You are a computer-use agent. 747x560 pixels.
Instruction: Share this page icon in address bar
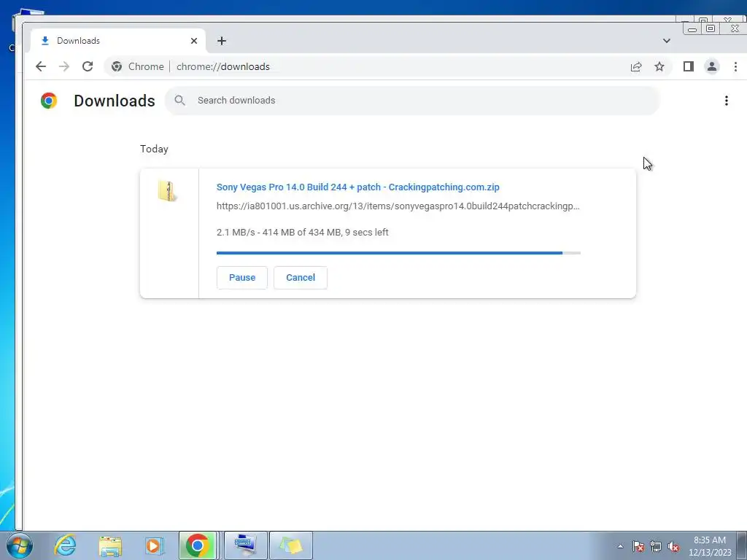coord(636,66)
